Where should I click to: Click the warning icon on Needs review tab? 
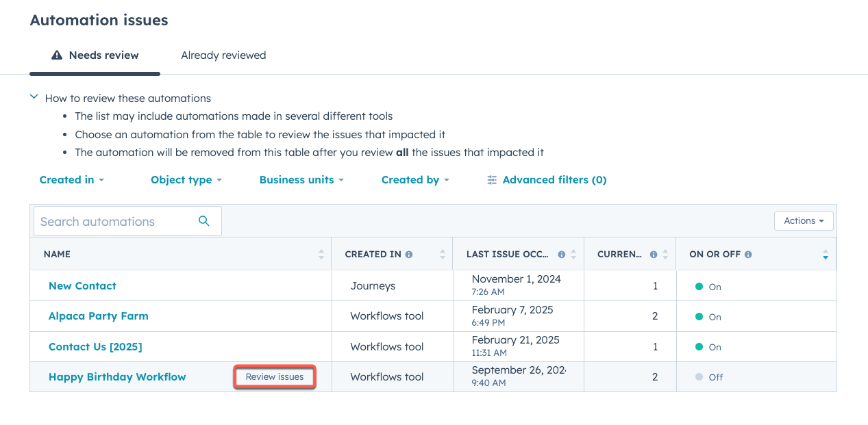(55, 55)
